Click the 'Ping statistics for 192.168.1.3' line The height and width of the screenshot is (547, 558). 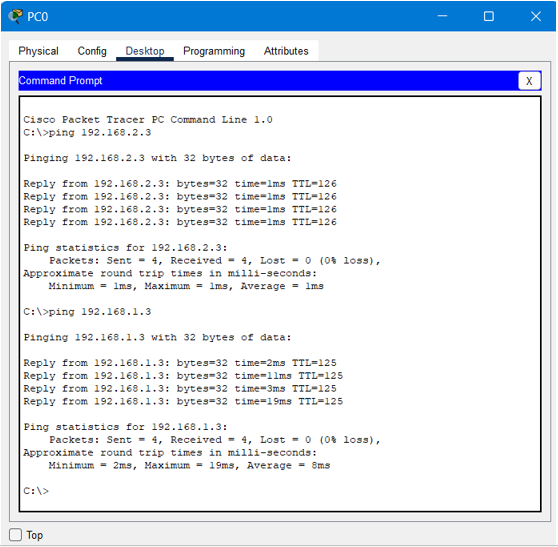click(125, 427)
